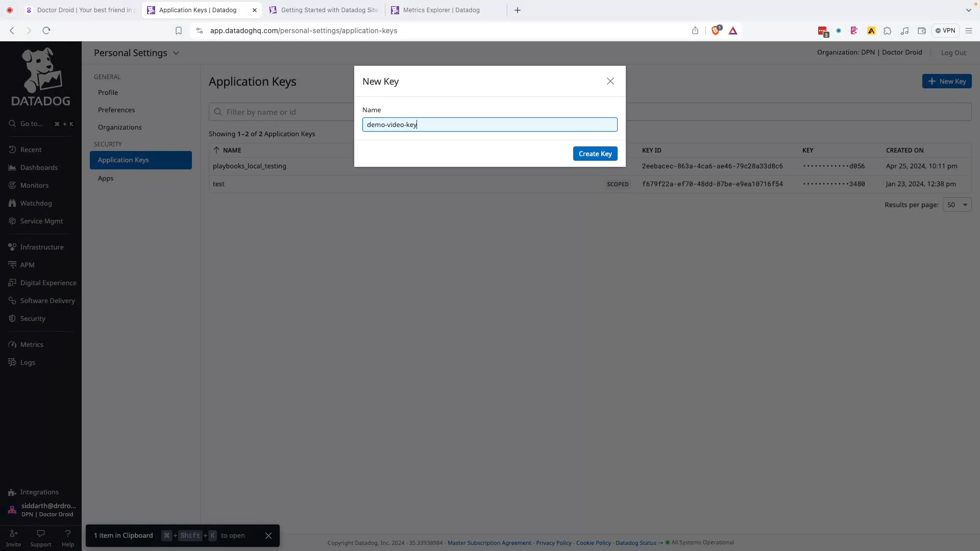The height and width of the screenshot is (551, 980).
Task: Click Log Out link
Action: (x=953, y=53)
